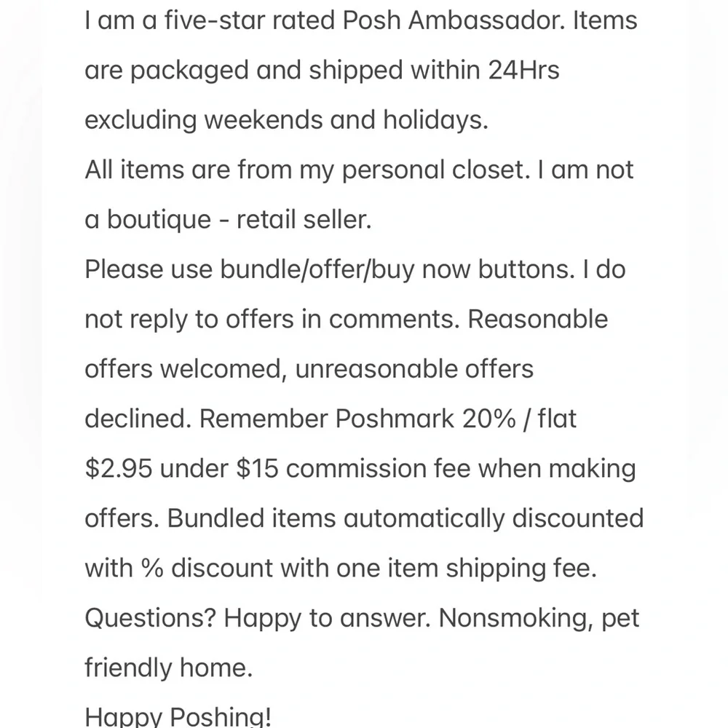
Task: Click the 'friendly home.' line
Action: click(169, 668)
